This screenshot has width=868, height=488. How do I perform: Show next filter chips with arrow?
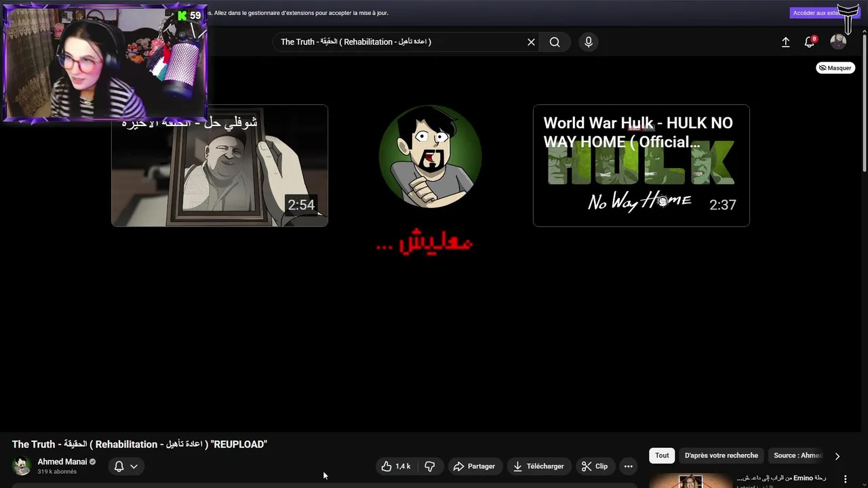click(837, 456)
